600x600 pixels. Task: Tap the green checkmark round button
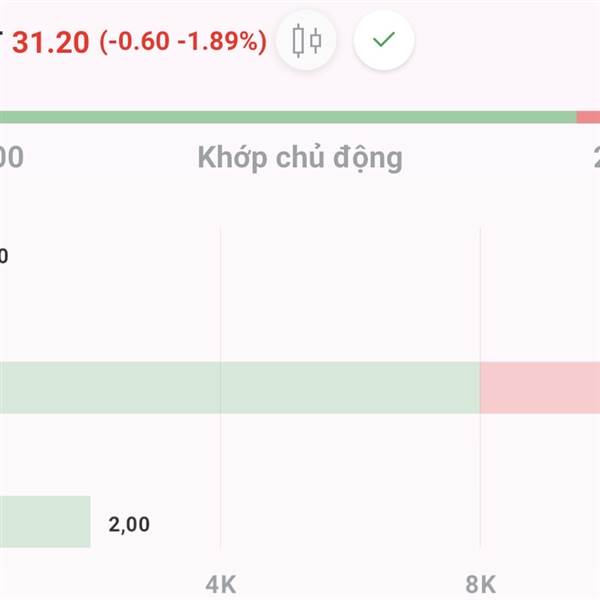[384, 40]
